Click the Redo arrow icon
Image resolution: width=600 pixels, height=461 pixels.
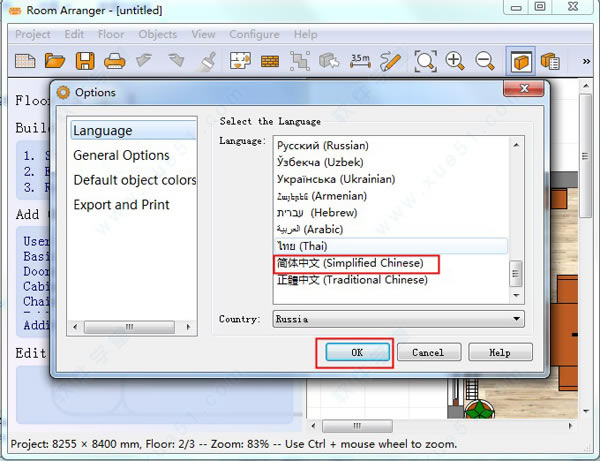coord(176,60)
